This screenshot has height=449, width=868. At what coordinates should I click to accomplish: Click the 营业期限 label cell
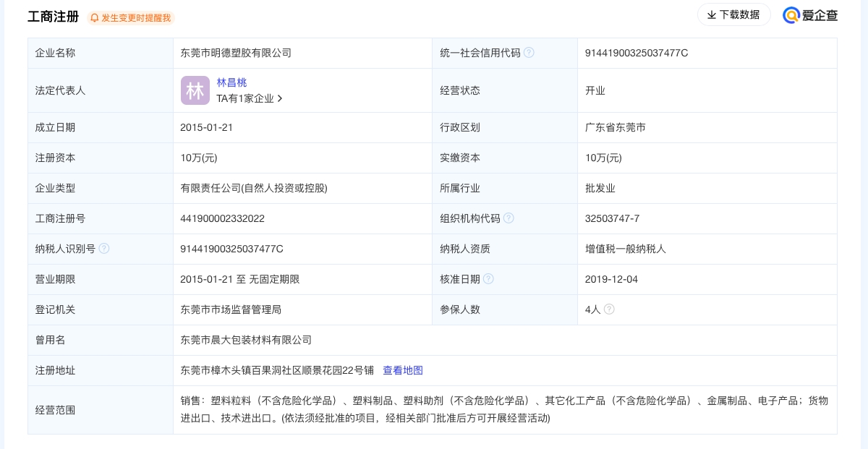pos(101,279)
